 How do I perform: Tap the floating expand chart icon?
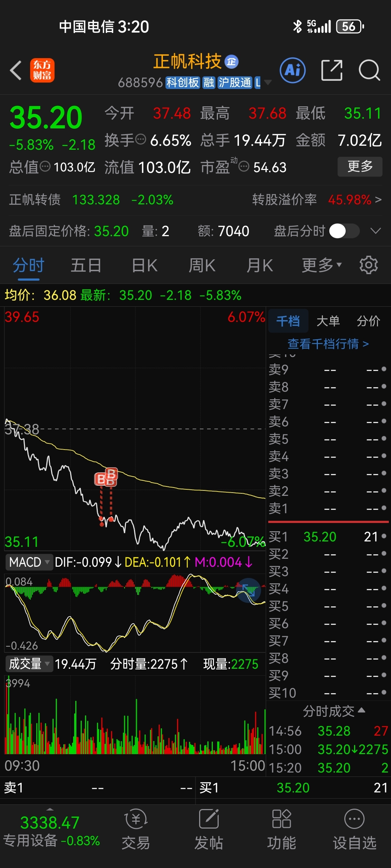(x=248, y=591)
